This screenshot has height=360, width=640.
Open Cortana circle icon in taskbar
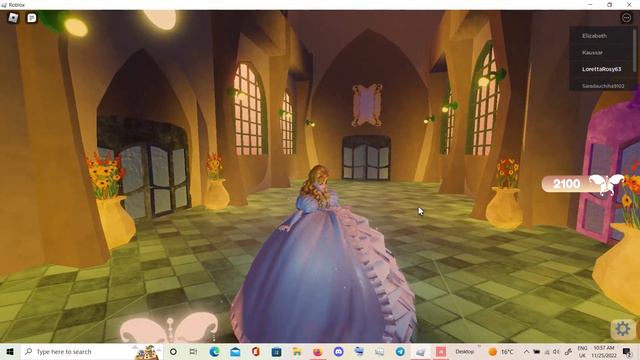point(173,351)
